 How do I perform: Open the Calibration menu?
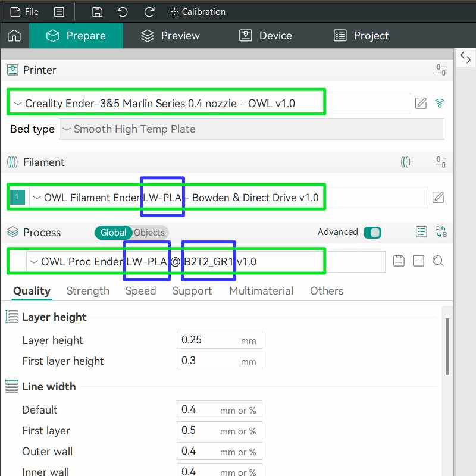198,12
